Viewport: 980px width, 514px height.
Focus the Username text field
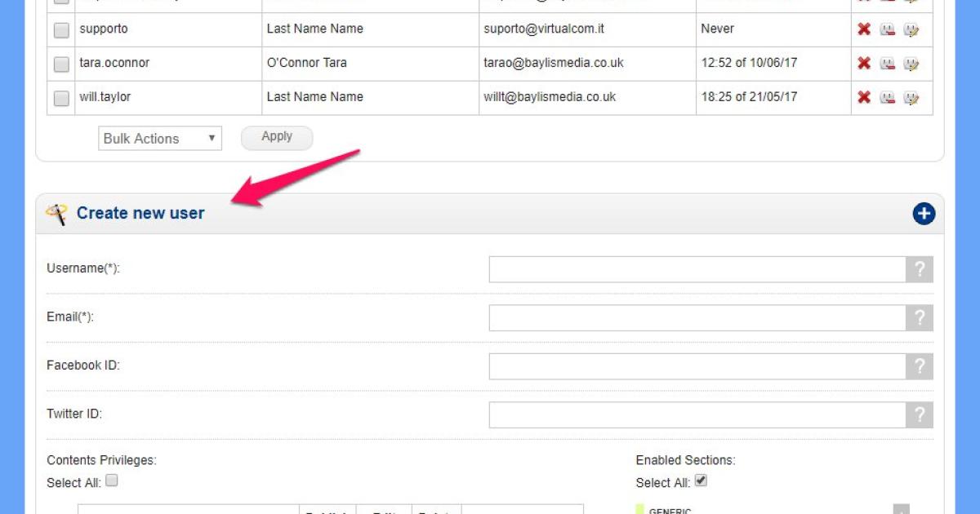(697, 269)
